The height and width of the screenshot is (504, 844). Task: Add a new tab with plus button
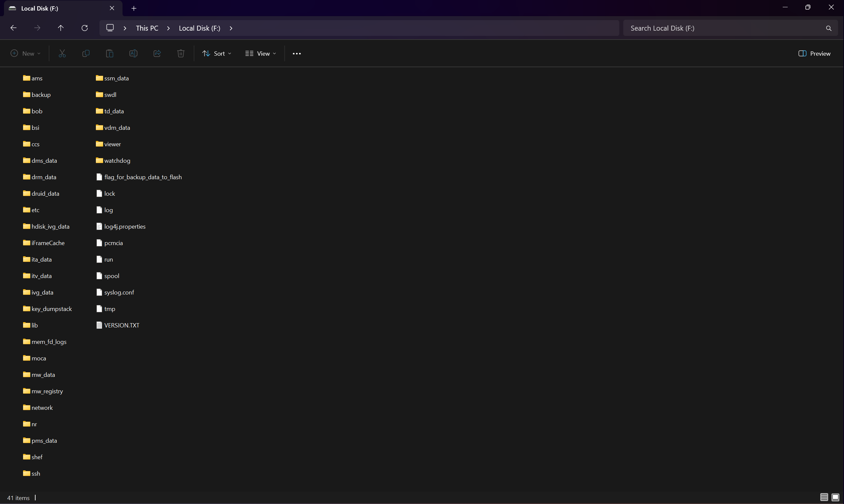point(134,9)
